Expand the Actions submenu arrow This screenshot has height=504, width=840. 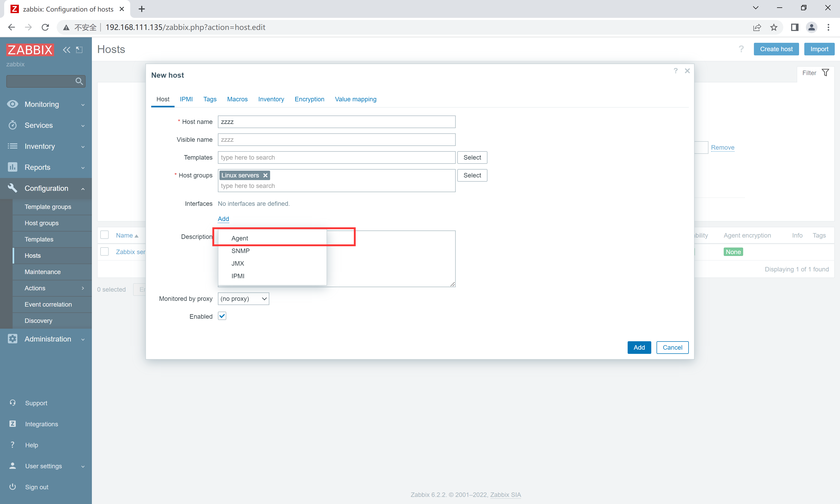click(x=83, y=288)
